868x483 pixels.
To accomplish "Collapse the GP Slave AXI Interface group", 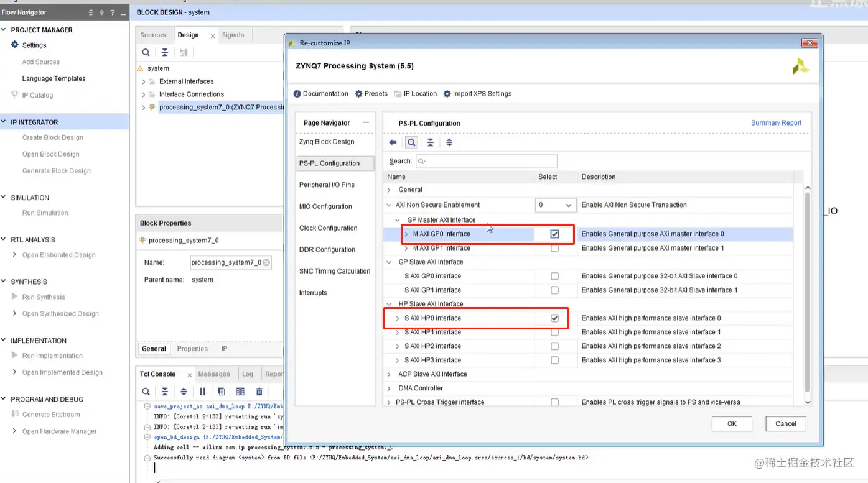I will (x=390, y=262).
